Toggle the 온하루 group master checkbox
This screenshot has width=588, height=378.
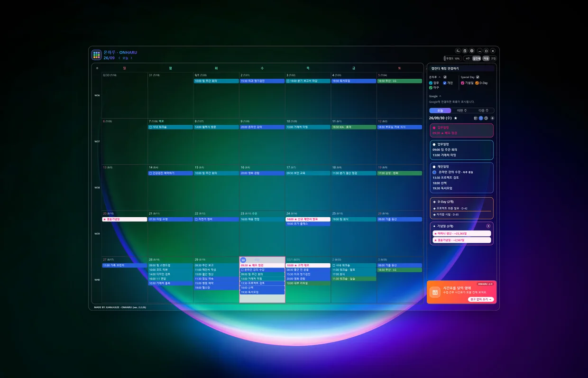(x=445, y=77)
